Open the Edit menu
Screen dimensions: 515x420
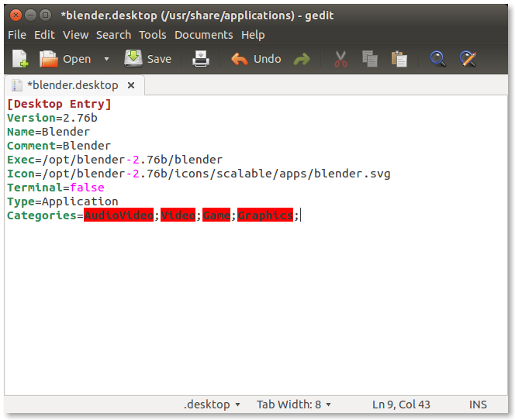click(x=44, y=35)
